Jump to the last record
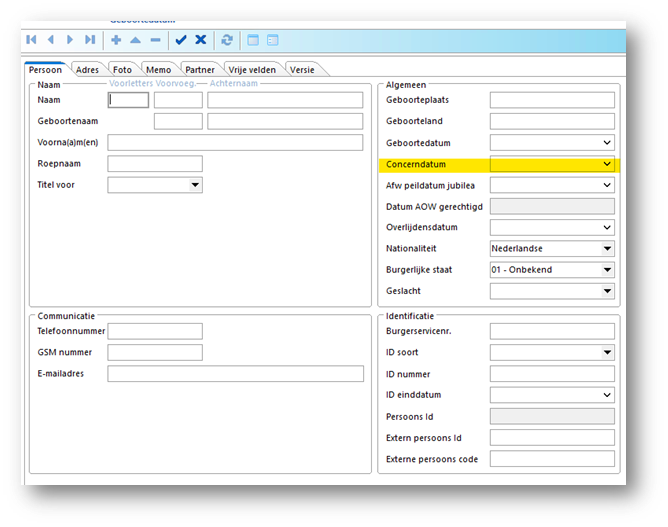This screenshot has height=527, width=668. (x=90, y=40)
